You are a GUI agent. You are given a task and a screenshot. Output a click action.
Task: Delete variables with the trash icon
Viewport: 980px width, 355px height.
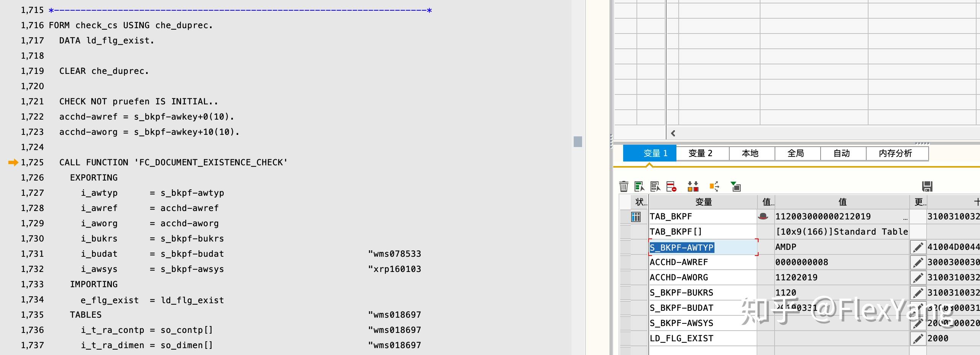click(x=624, y=186)
